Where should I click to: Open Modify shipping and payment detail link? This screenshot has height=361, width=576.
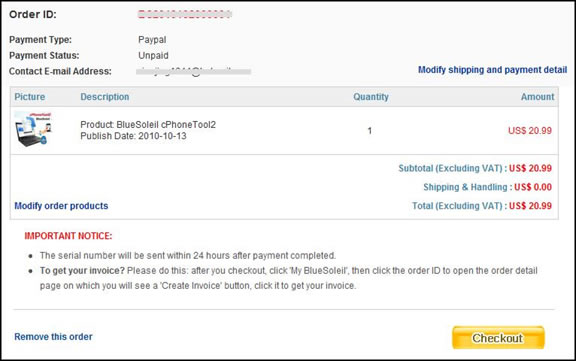point(492,70)
